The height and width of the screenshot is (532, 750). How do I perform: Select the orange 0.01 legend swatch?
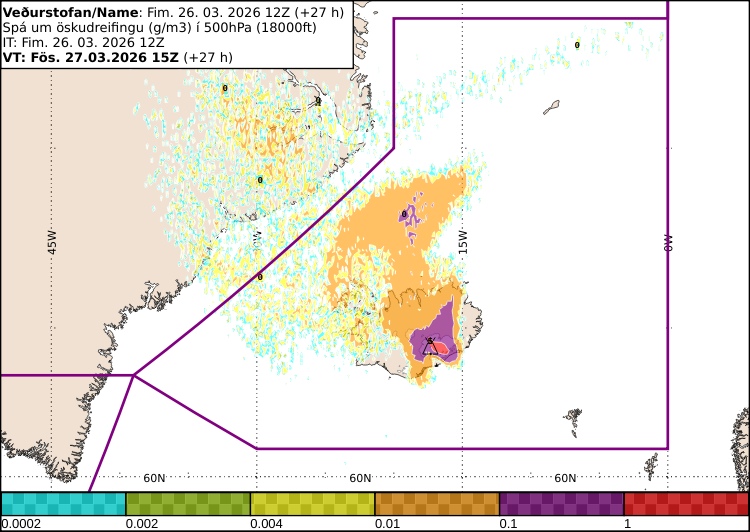[x=437, y=504]
